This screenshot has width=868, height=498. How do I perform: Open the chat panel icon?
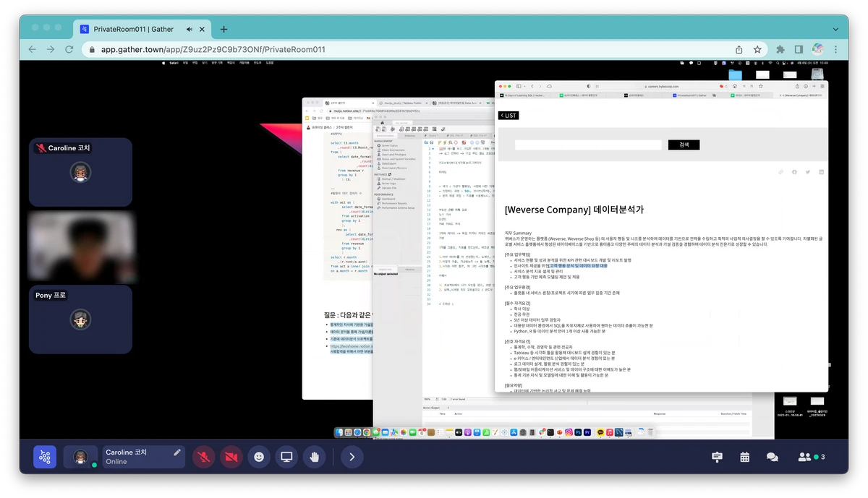[772, 457]
